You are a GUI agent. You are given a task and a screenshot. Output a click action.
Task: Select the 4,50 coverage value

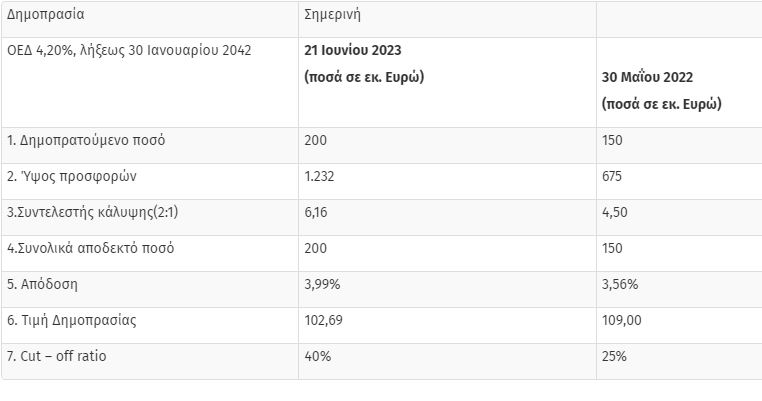click(x=615, y=212)
